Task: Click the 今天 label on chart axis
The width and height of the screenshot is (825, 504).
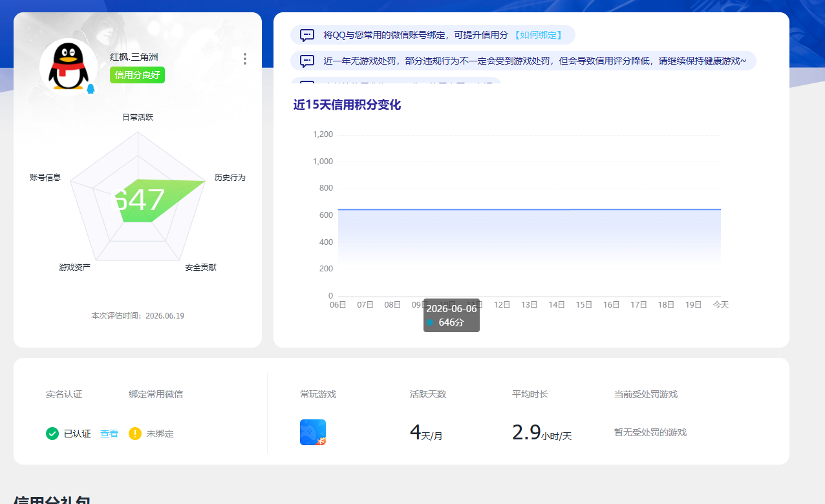Action: [721, 304]
